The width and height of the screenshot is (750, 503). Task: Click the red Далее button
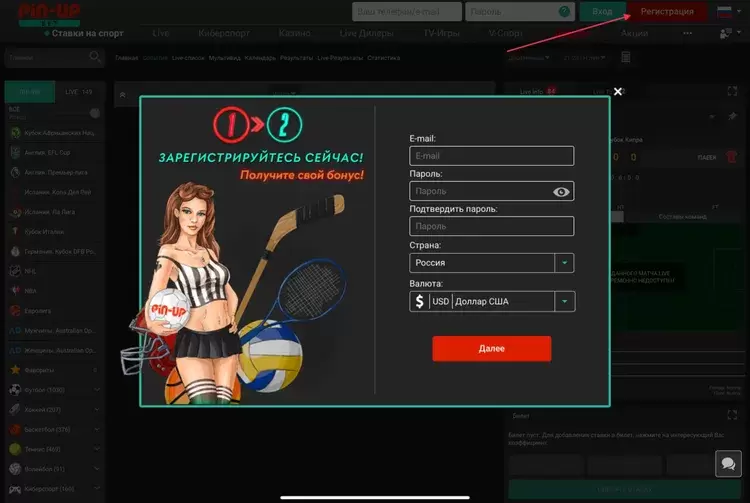point(492,349)
